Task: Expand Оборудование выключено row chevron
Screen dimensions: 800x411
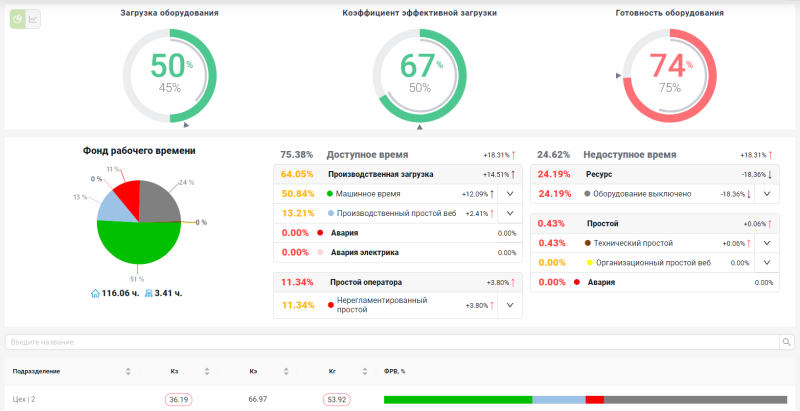Action: click(767, 194)
